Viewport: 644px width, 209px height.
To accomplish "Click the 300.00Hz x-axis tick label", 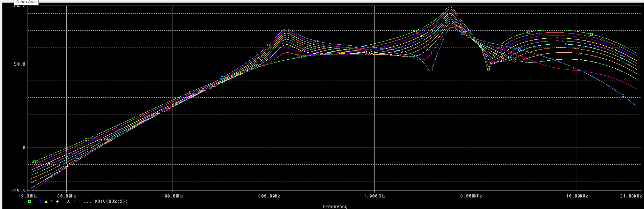I will coord(269,196).
